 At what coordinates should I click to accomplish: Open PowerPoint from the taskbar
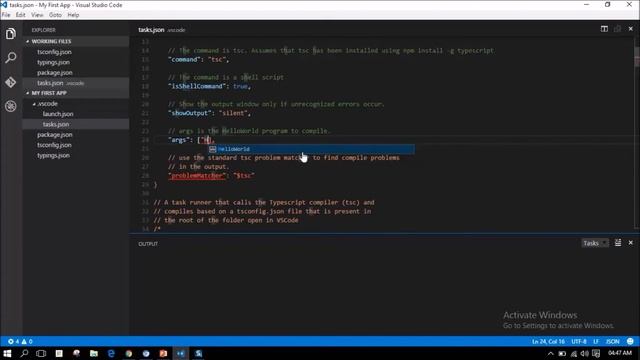pos(163,353)
